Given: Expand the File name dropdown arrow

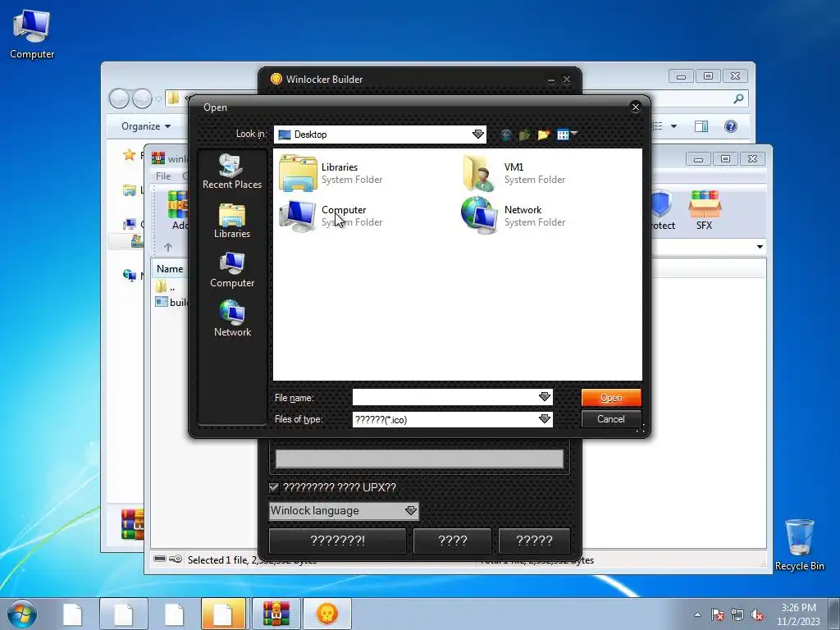Looking at the screenshot, I should pyautogui.click(x=545, y=397).
